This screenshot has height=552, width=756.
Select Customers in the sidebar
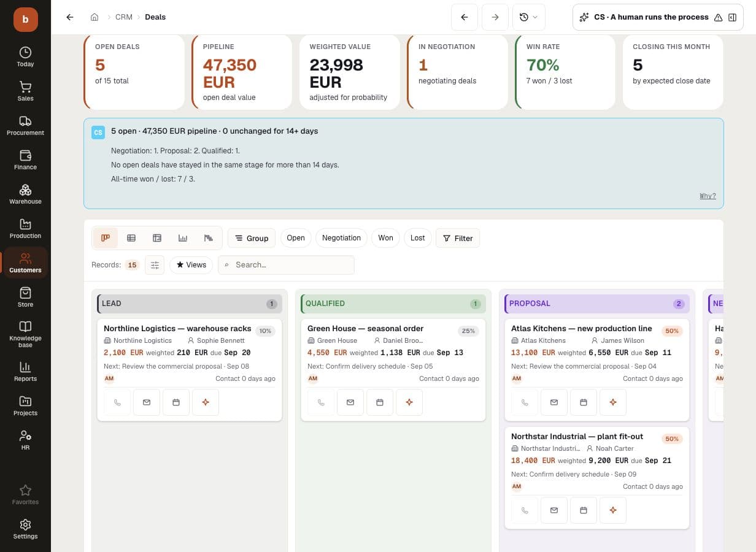pyautogui.click(x=25, y=263)
